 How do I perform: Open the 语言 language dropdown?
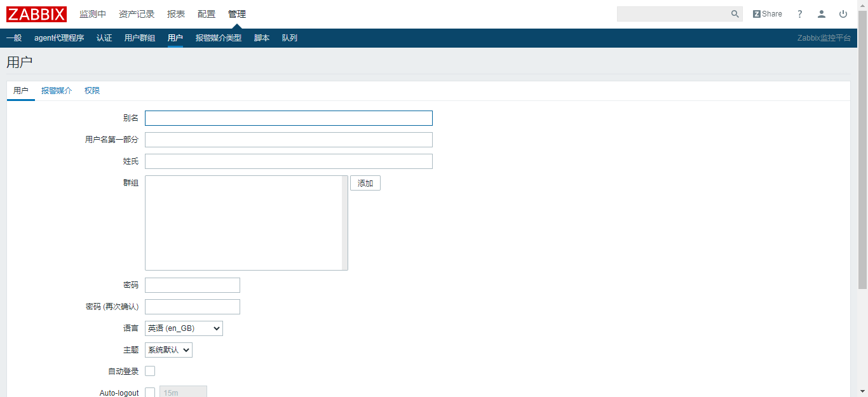point(184,328)
